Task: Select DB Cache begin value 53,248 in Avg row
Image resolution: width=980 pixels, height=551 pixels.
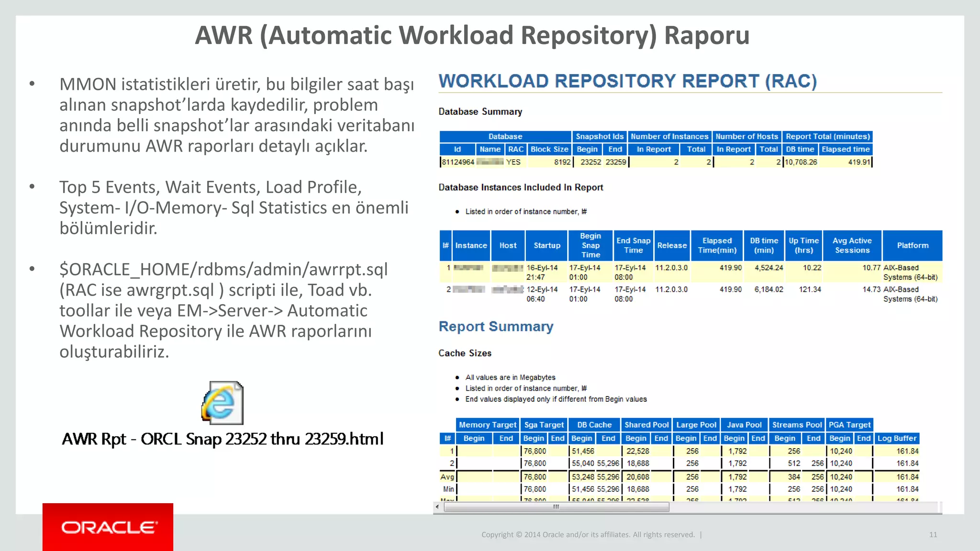Action: point(583,477)
